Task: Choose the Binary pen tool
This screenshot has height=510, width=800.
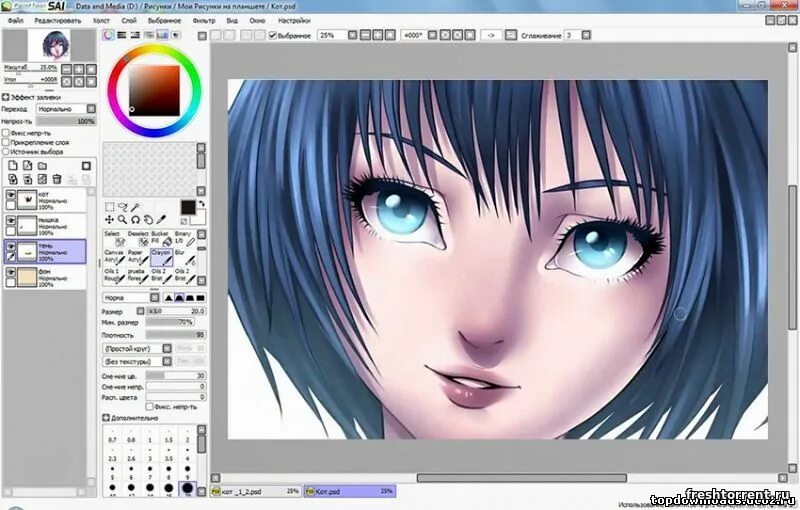Action: pyautogui.click(x=185, y=238)
